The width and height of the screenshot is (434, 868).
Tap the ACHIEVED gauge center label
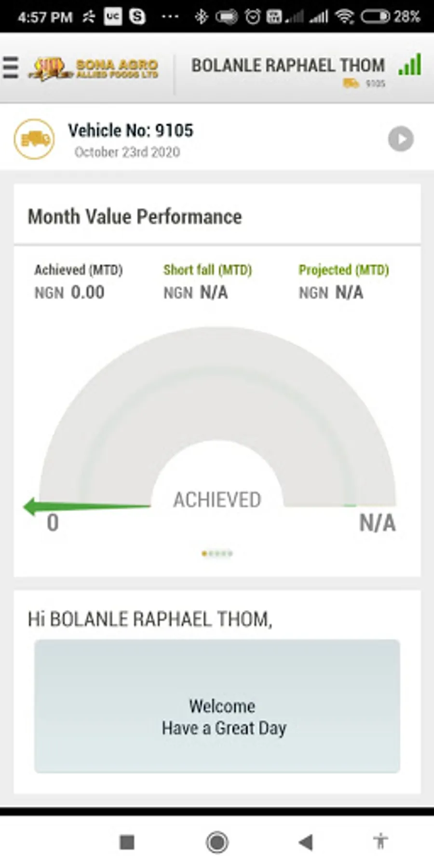tap(217, 500)
